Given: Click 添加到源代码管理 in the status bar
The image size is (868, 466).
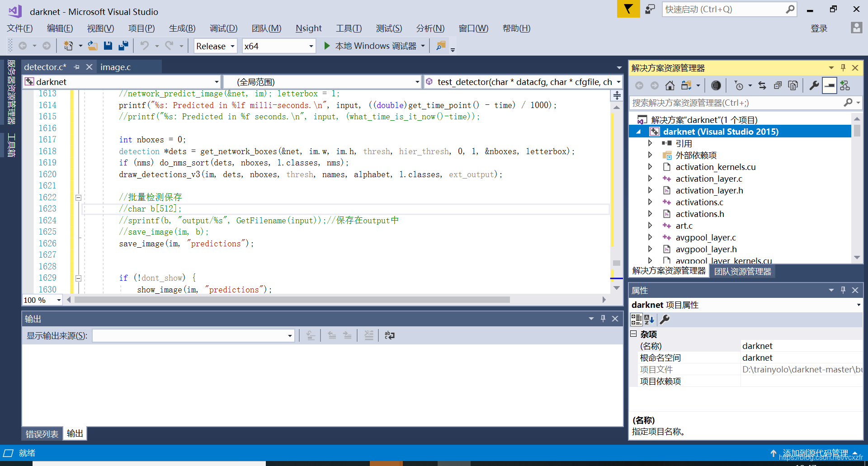Looking at the screenshot, I should coord(815,453).
